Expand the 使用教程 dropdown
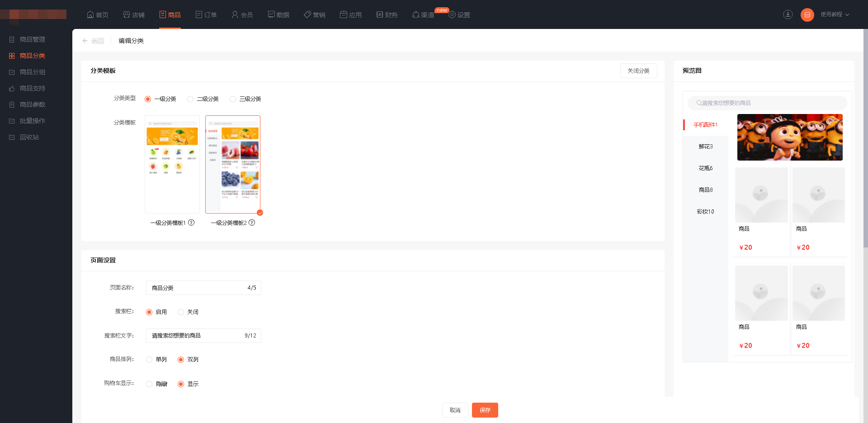Screen dimensions: 868x423 835,14
